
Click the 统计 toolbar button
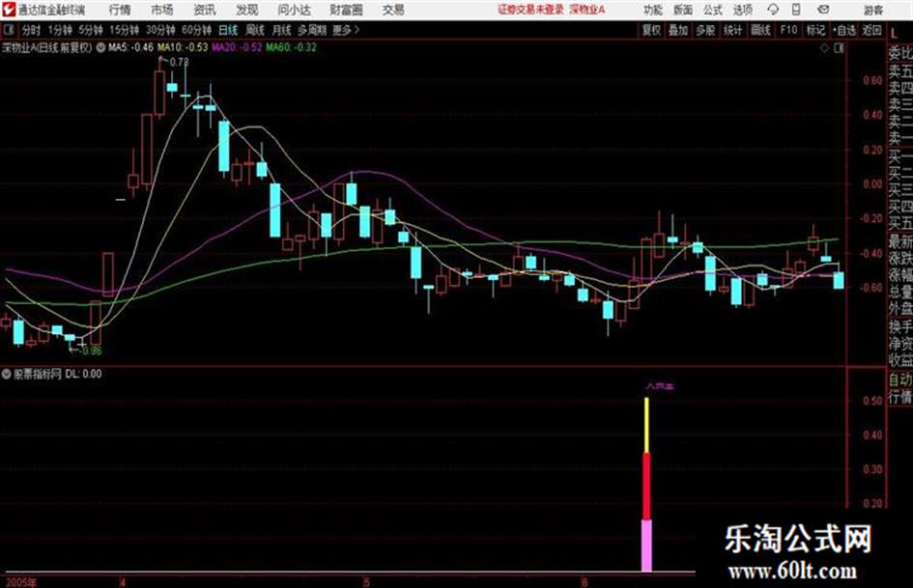(732, 30)
